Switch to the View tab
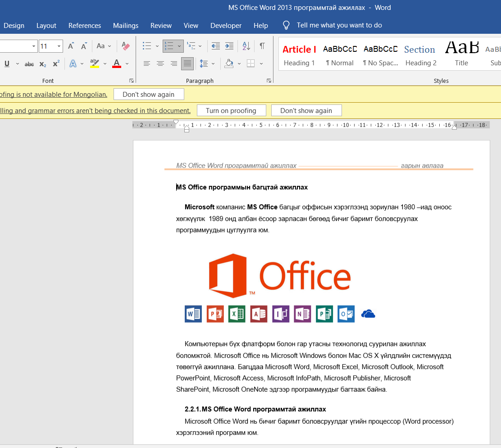Screen dimensions: 501x448 [191, 26]
